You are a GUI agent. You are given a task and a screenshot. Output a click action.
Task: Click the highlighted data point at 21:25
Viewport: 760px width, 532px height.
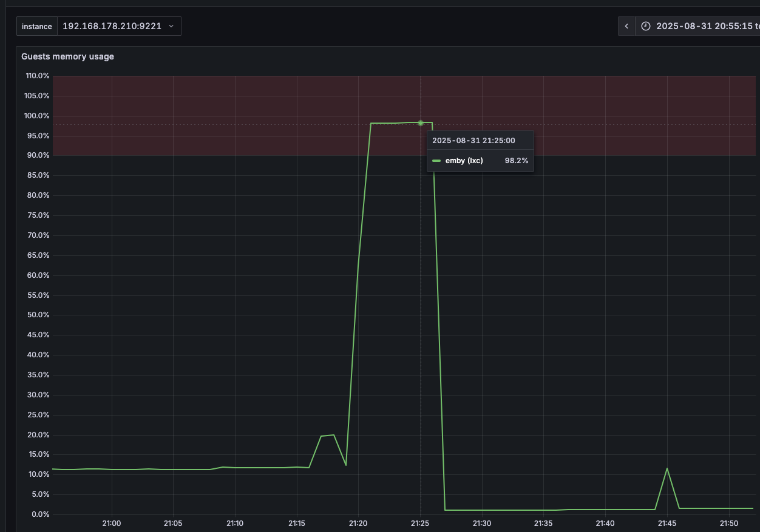pos(420,123)
